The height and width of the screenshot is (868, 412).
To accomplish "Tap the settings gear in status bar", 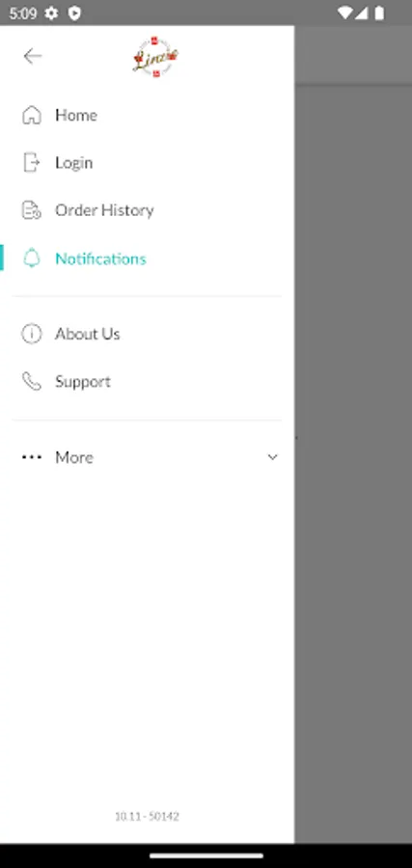I will click(51, 13).
